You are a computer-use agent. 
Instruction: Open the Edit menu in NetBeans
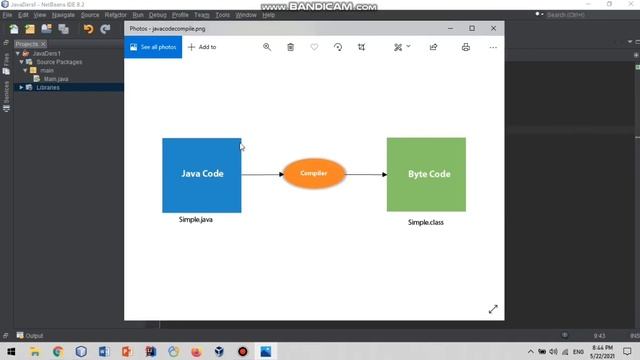(23, 15)
